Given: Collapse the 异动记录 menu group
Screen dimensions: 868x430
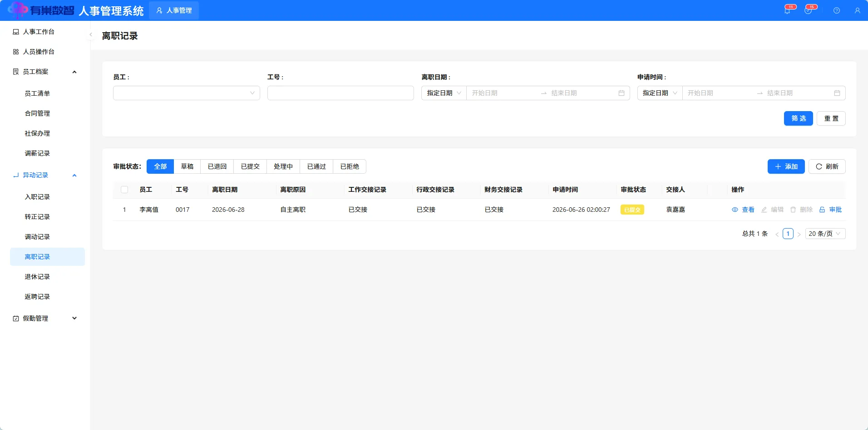Looking at the screenshot, I should 45,175.
